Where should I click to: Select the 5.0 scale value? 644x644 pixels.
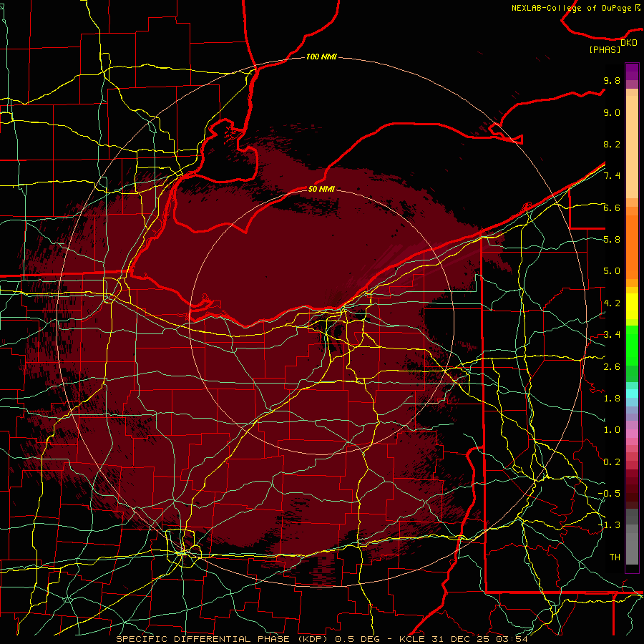[612, 271]
